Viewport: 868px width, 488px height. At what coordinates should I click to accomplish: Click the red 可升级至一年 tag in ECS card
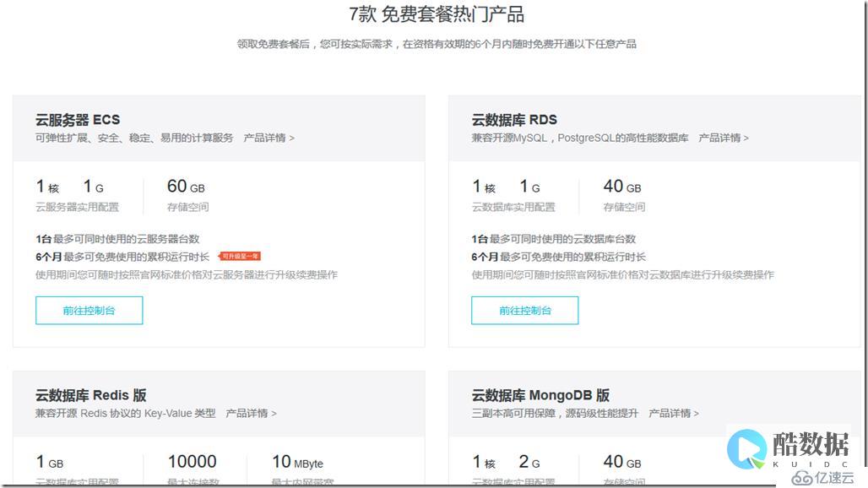240,256
